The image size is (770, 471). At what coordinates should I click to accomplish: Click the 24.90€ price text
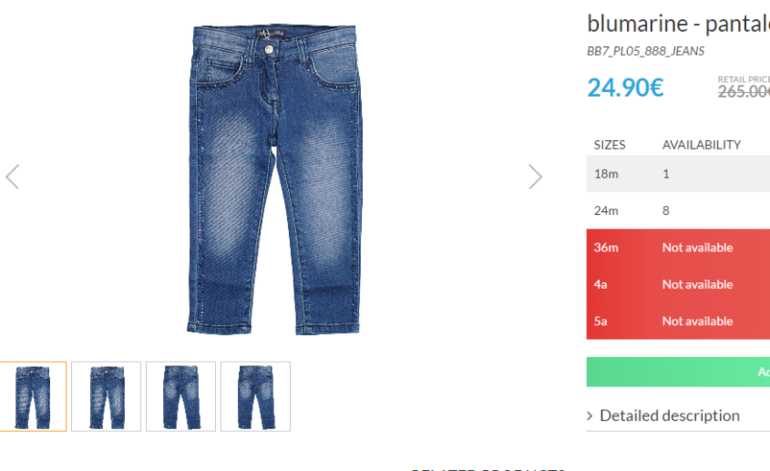(625, 88)
